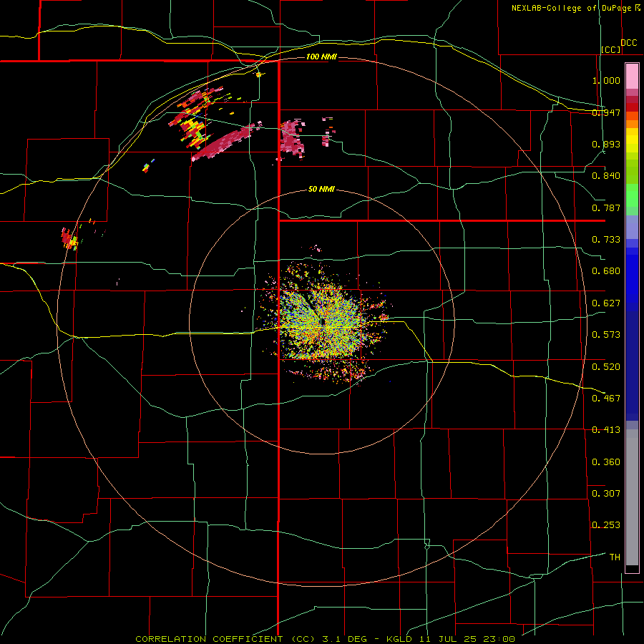
Task: Select the 0.413 scale value
Action: pyautogui.click(x=606, y=430)
